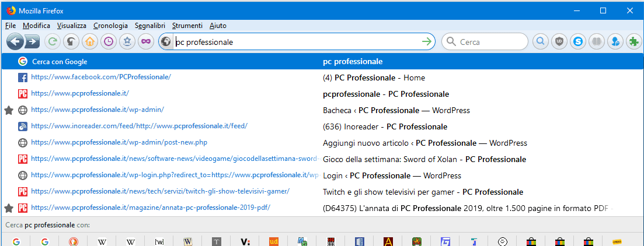Reload the page with the green refresh icon
This screenshot has height=246, width=644.
(53, 41)
